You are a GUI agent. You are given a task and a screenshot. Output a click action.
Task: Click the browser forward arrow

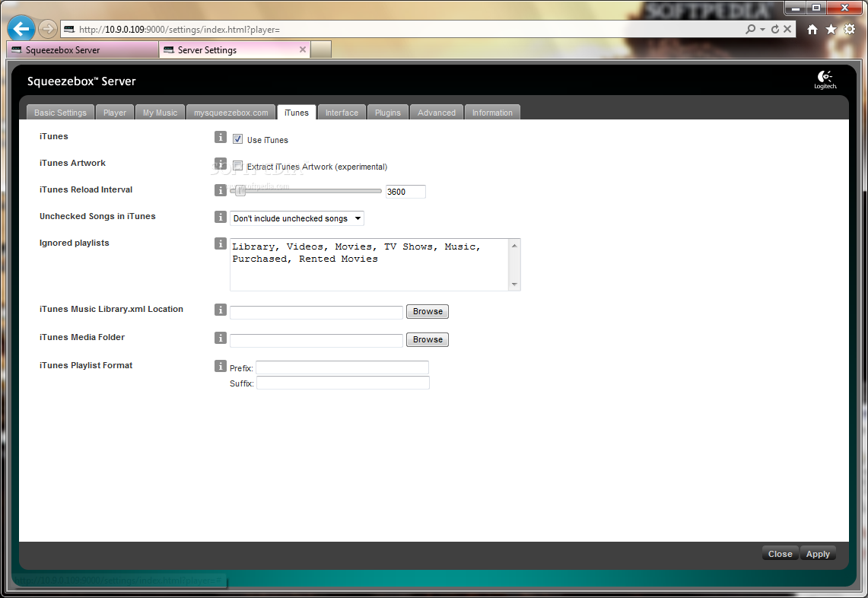coord(48,29)
